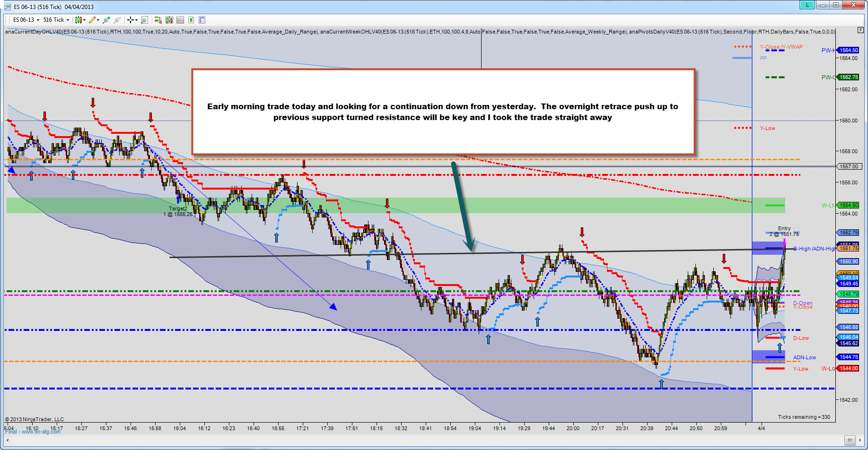
Task: Click the 'PP' pivot label
Action: [x=763, y=58]
